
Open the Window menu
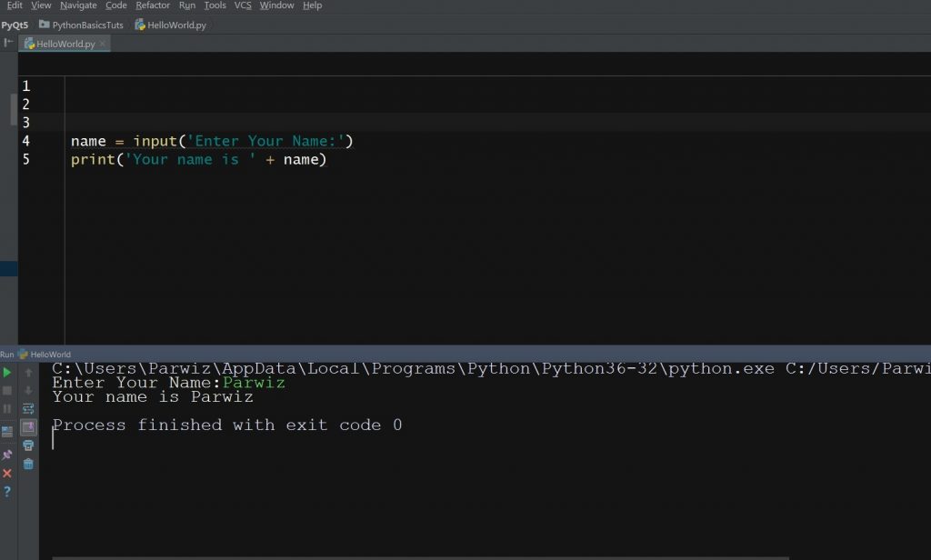pos(276,5)
